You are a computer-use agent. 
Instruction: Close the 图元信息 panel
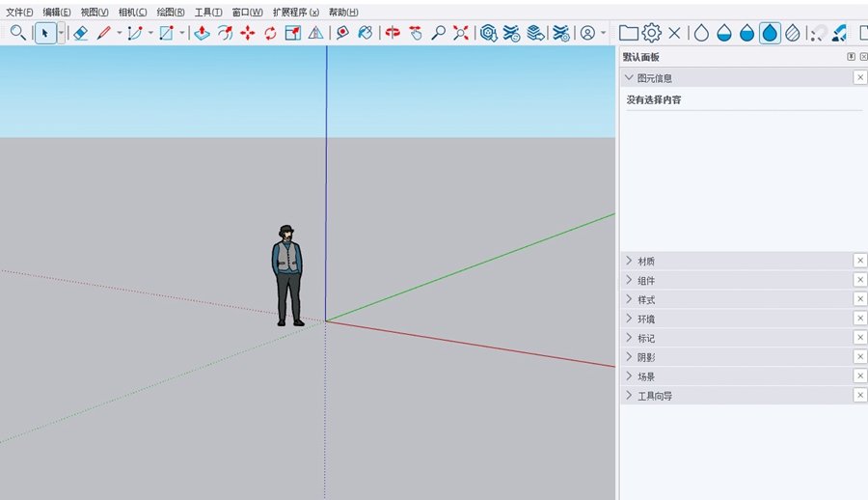pyautogui.click(x=859, y=77)
